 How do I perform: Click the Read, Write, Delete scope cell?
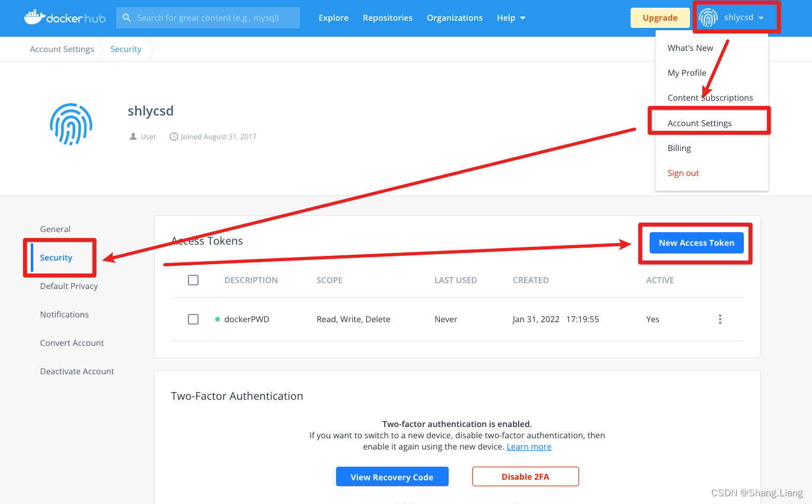pos(353,319)
